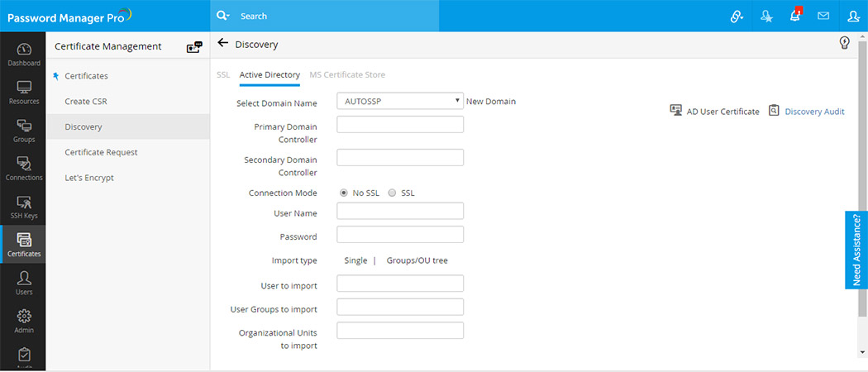Choose Groups/OU tree import type
Screen dimensions: 868x372
click(417, 260)
